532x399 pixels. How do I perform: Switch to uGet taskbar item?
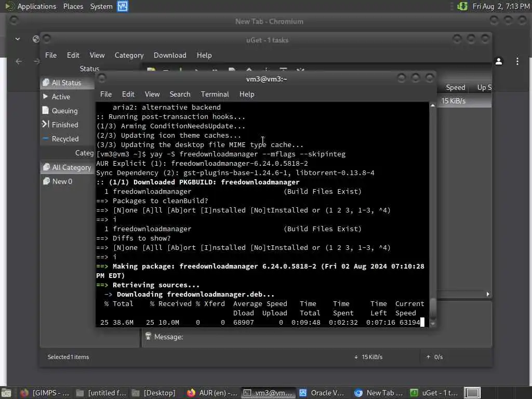[x=435, y=393]
